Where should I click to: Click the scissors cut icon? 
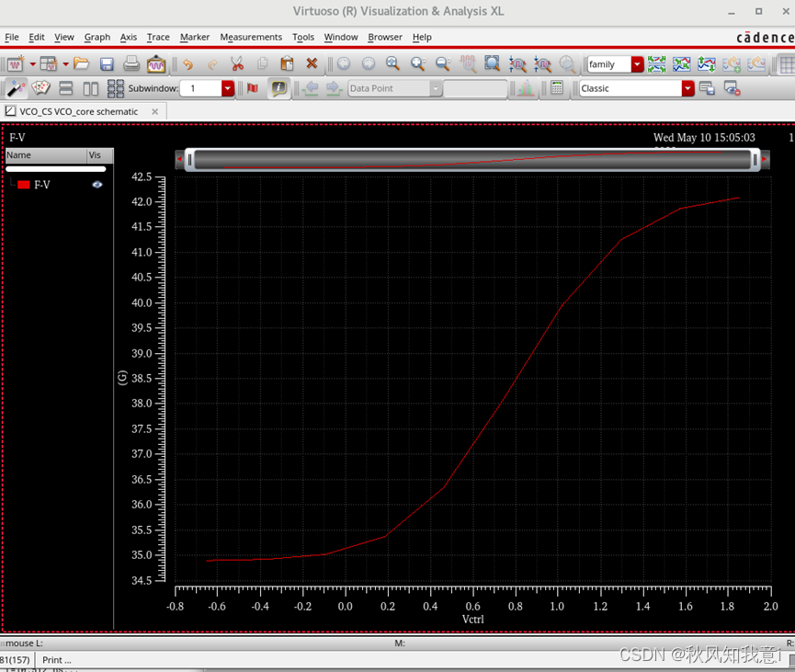point(237,64)
